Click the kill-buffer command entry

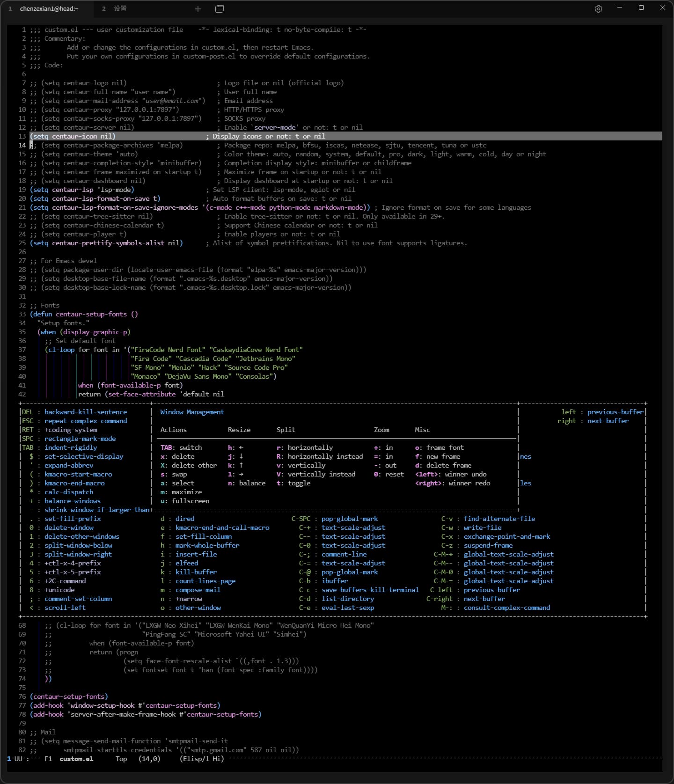coord(196,572)
